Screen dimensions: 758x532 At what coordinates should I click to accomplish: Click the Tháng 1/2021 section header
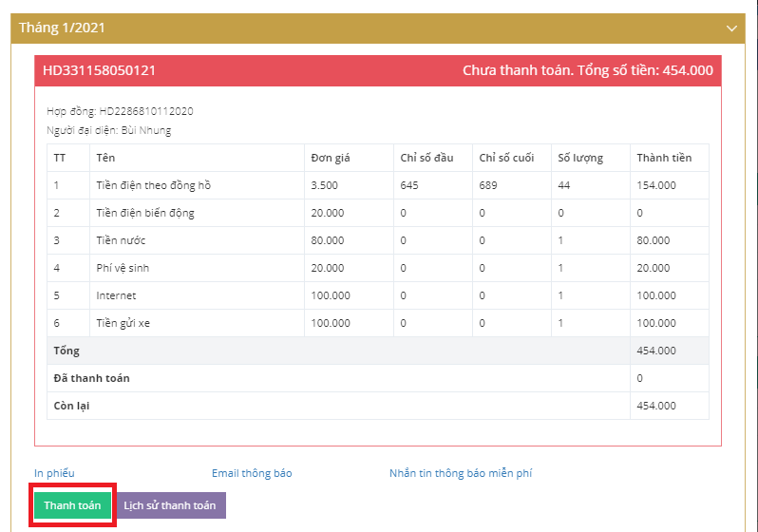tap(63, 28)
